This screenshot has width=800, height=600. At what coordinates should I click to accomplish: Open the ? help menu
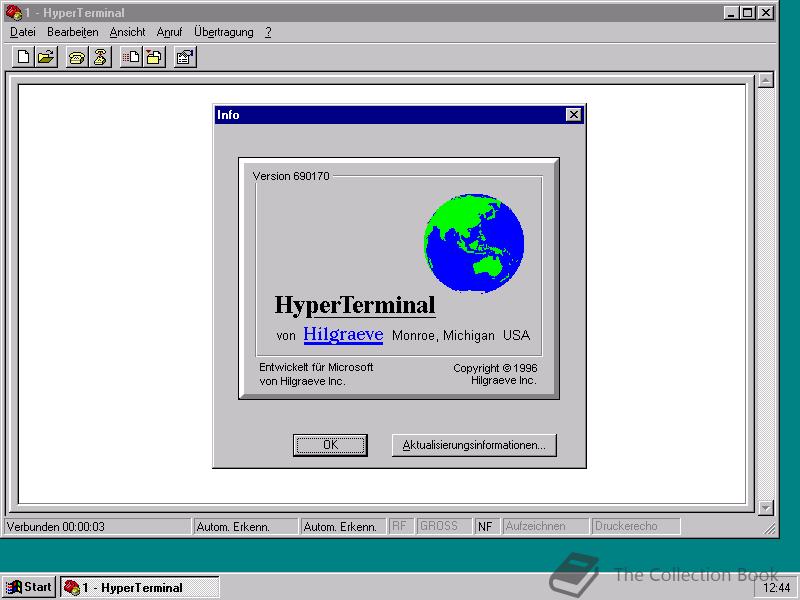268,32
